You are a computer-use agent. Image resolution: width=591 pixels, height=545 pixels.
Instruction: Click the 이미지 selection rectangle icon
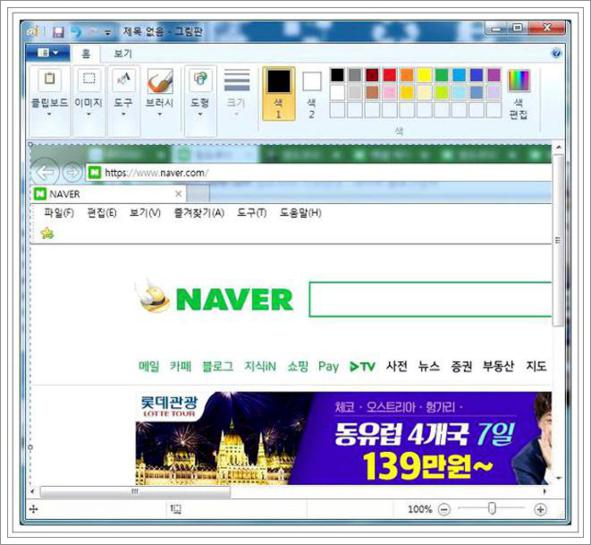(89, 79)
